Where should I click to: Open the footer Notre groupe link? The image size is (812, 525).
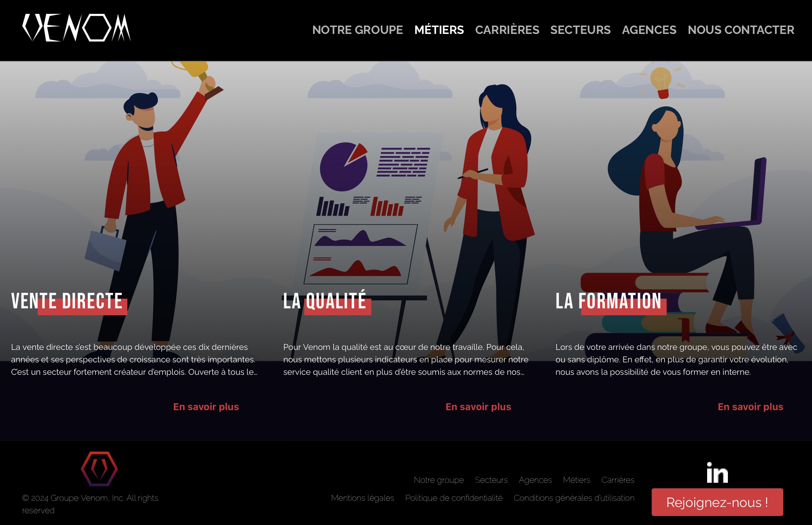tap(439, 480)
